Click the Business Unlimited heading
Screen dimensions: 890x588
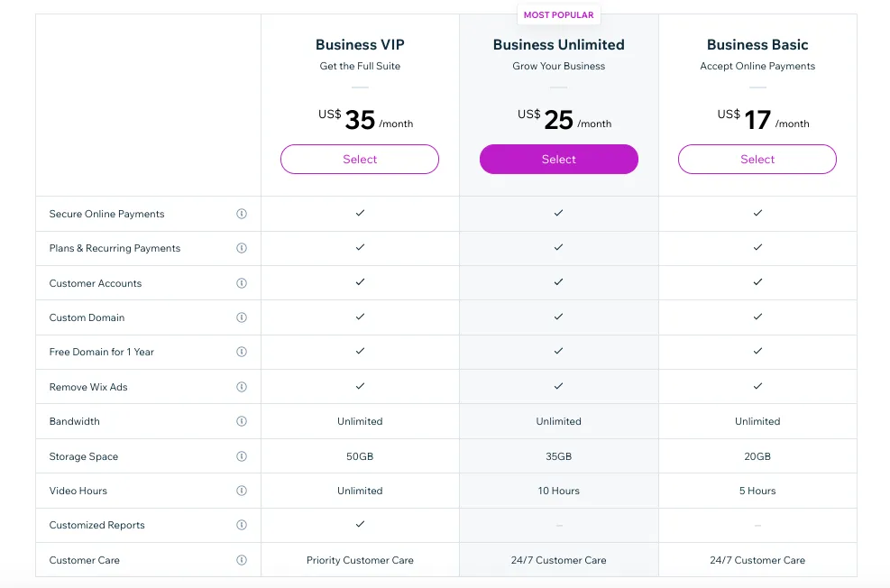coord(558,44)
